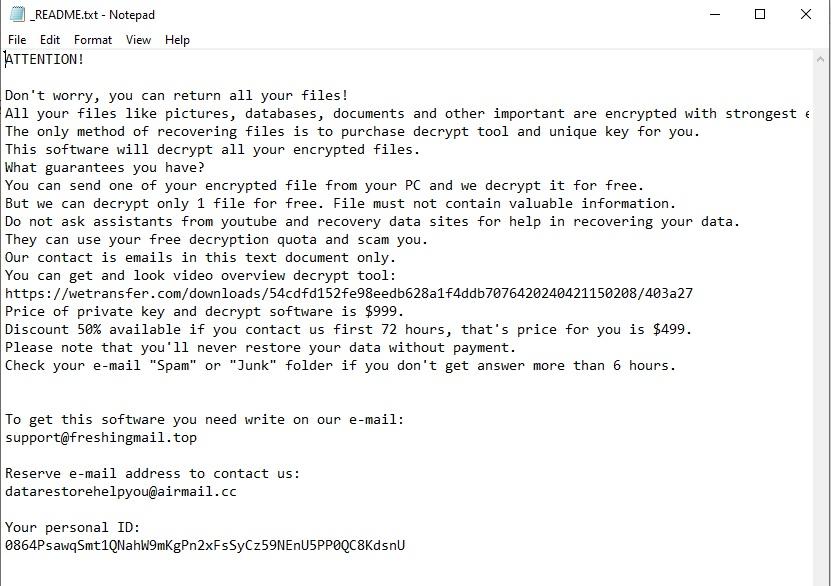Open the Format menu
The image size is (831, 586).
click(93, 40)
